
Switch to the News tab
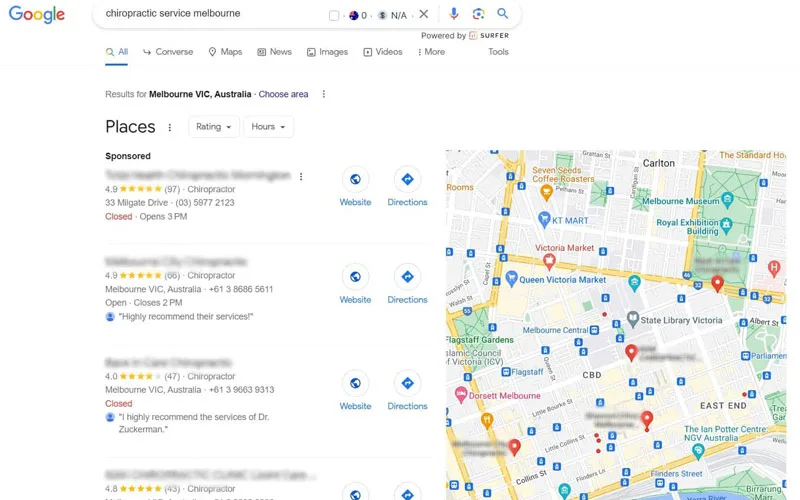click(x=274, y=52)
